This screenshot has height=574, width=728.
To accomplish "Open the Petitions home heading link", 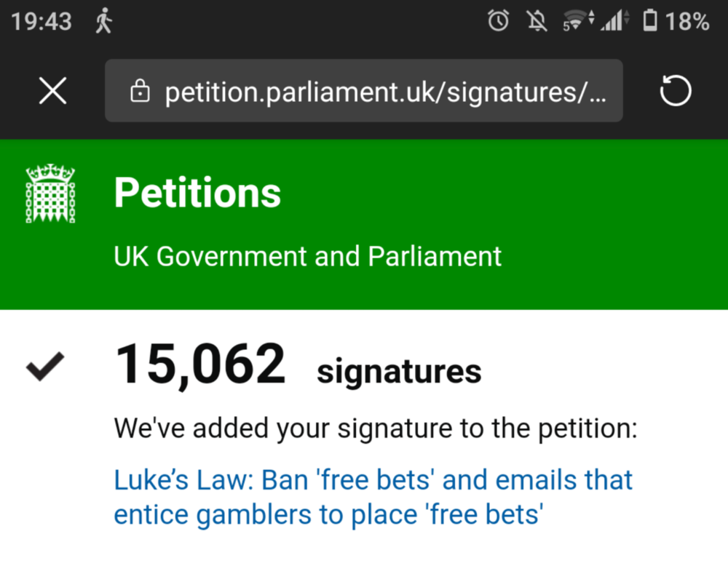I will [x=197, y=193].
